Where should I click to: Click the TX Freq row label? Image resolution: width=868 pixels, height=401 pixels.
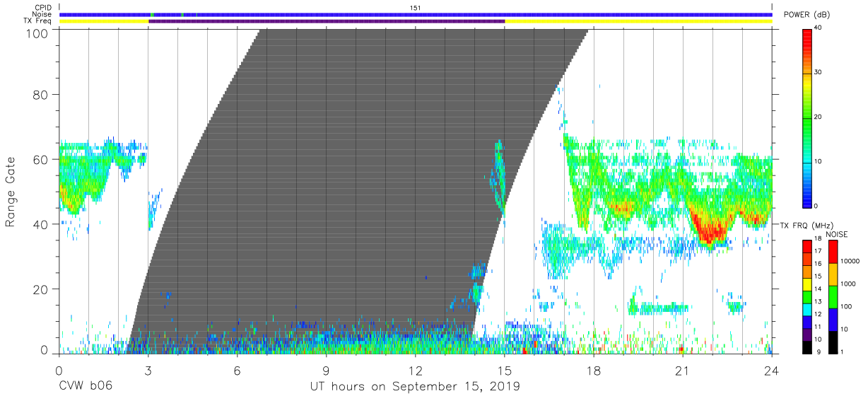[39, 21]
